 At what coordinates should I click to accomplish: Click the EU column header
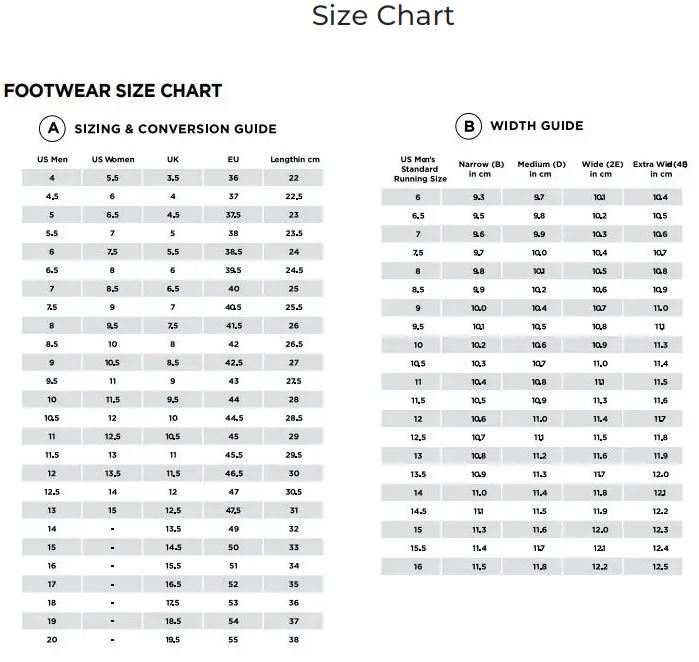click(233, 159)
